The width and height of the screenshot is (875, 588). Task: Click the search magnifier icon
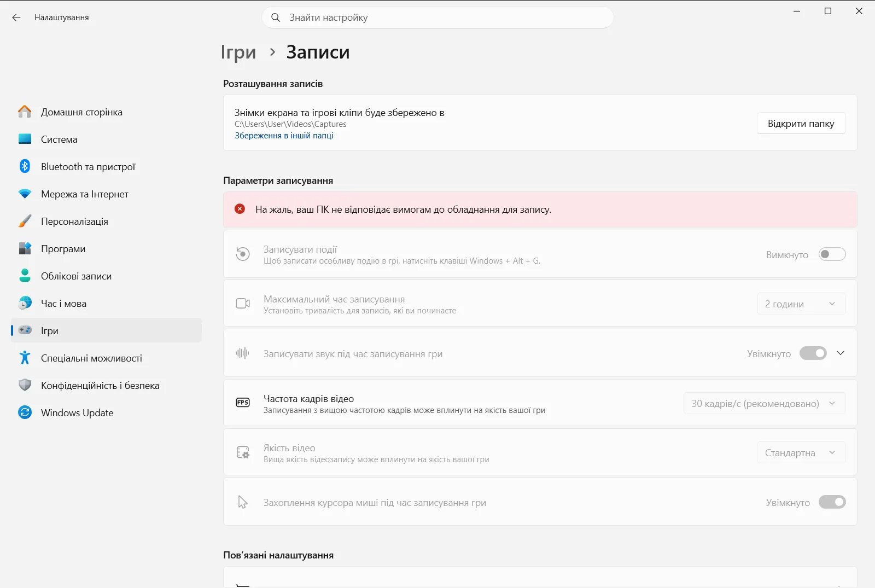[276, 18]
